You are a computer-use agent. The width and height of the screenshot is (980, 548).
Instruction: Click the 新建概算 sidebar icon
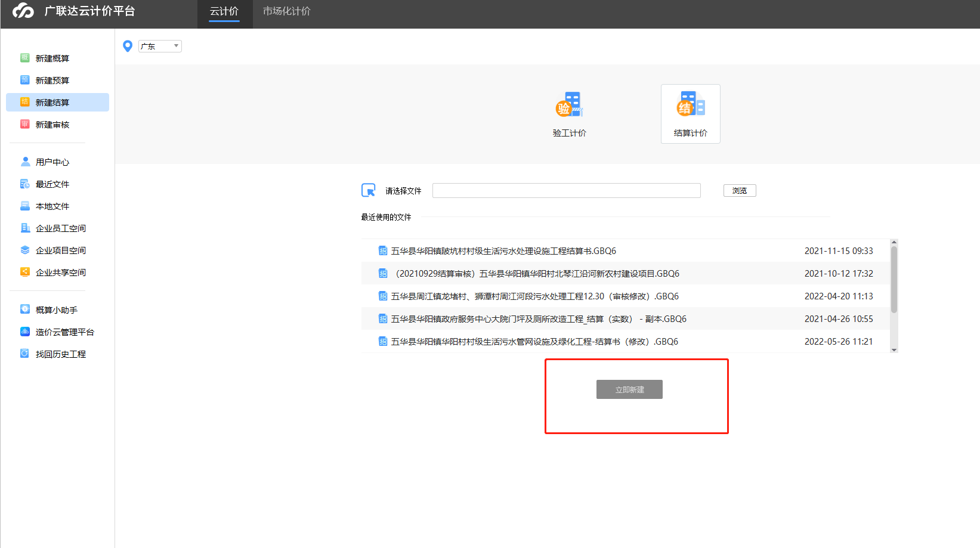[x=25, y=58]
